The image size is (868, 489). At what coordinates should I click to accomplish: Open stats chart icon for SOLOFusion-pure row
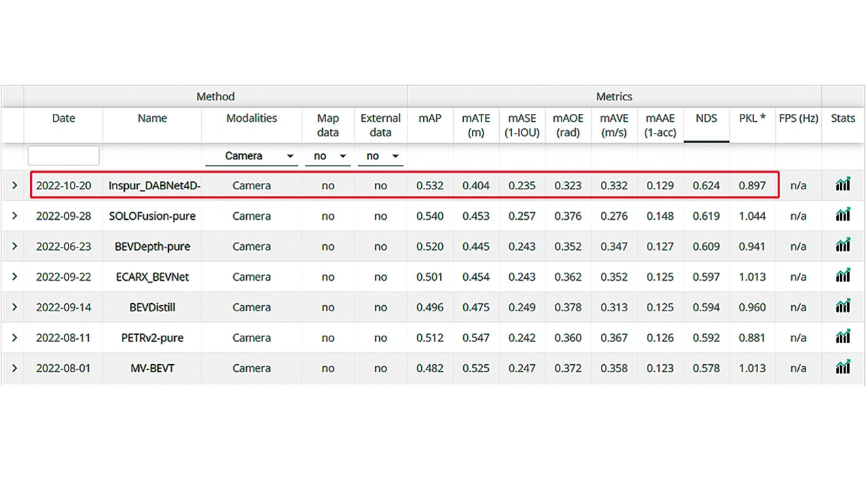click(843, 216)
